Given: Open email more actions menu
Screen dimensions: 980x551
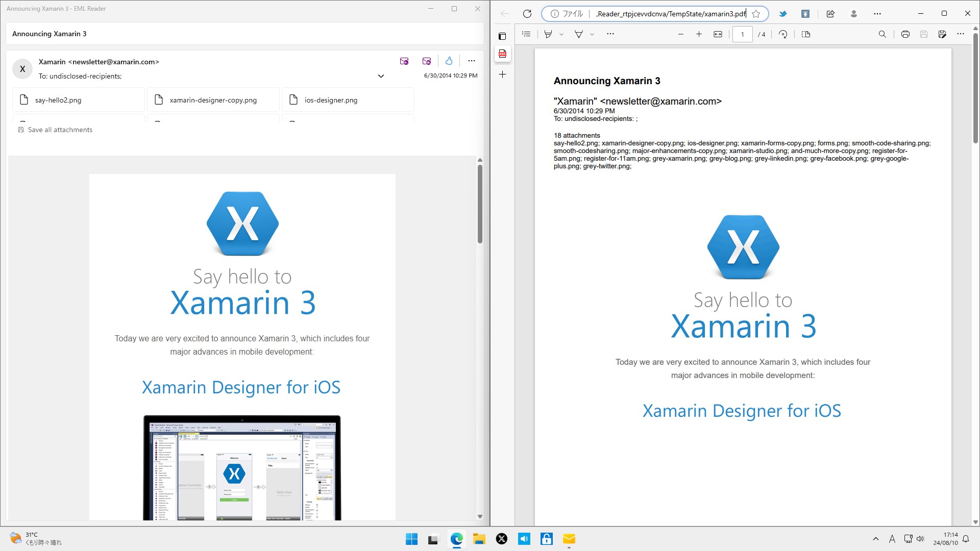Looking at the screenshot, I should (x=471, y=61).
